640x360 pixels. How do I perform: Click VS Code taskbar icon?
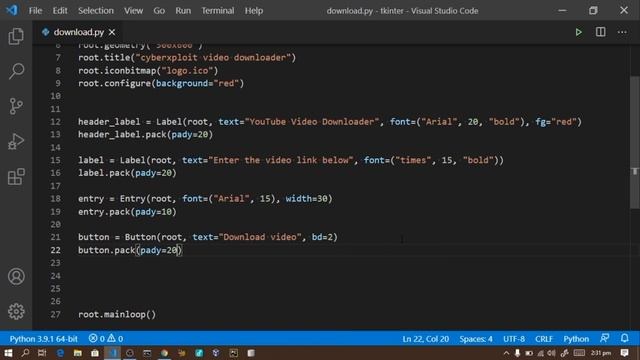tap(112, 353)
